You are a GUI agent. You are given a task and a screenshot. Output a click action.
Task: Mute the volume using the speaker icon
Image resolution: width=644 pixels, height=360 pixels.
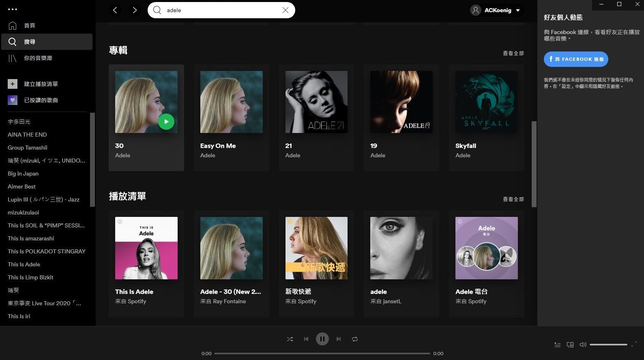[x=583, y=345]
